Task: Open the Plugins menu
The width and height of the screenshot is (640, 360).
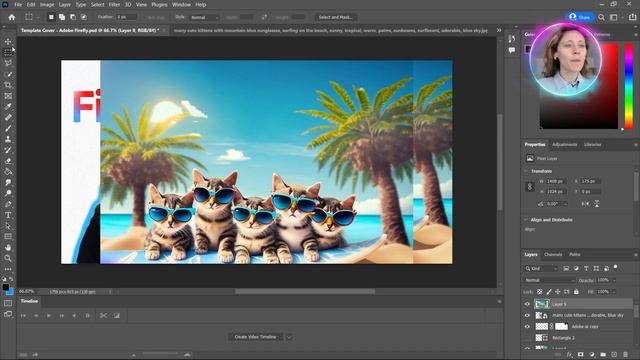Action: click(159, 4)
